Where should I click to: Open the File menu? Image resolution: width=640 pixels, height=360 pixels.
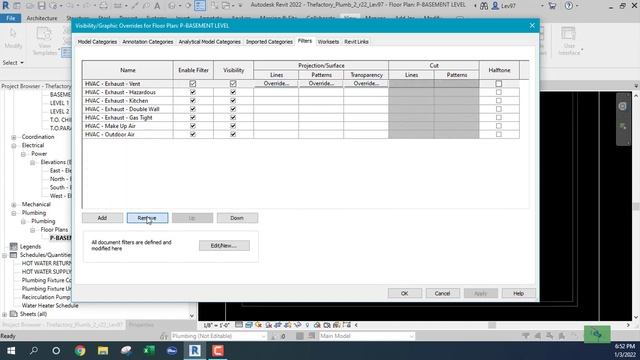(x=11, y=18)
